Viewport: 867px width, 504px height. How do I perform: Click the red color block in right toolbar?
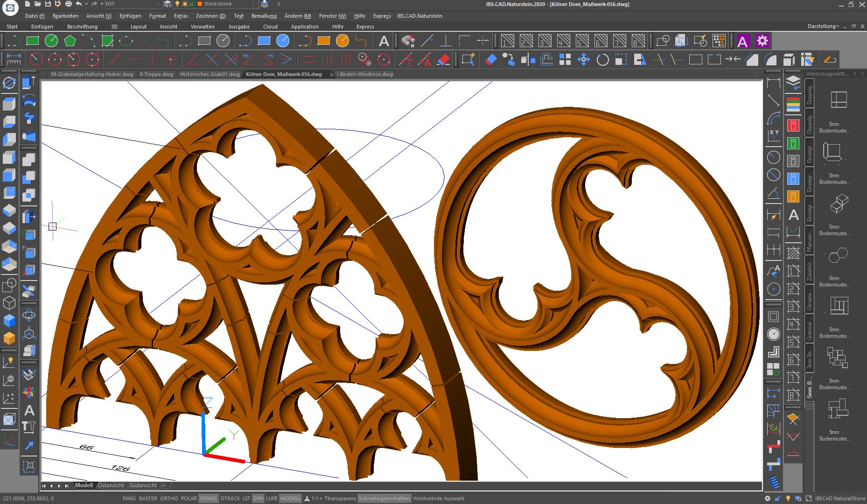point(793,126)
